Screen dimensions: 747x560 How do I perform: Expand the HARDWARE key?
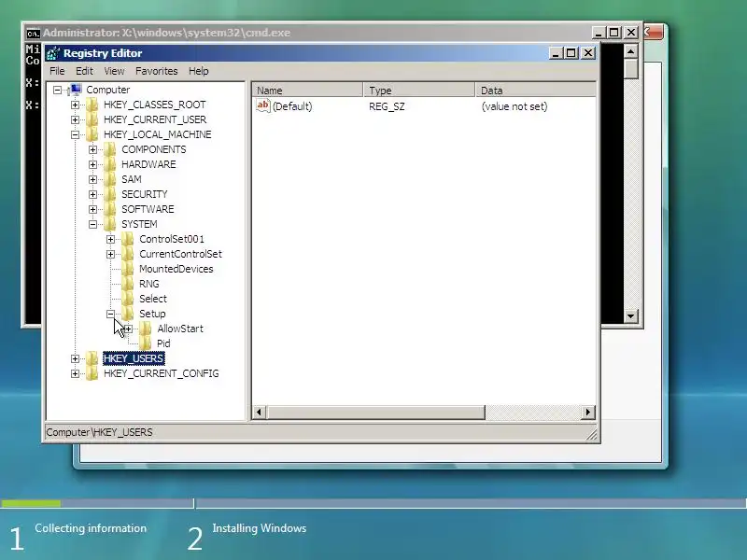pyautogui.click(x=92, y=164)
